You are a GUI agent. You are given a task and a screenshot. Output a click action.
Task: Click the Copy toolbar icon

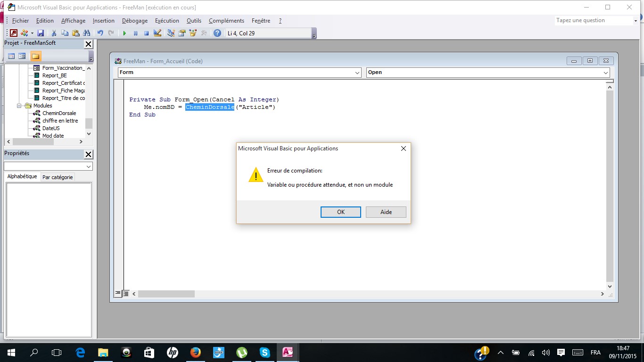coord(65,33)
